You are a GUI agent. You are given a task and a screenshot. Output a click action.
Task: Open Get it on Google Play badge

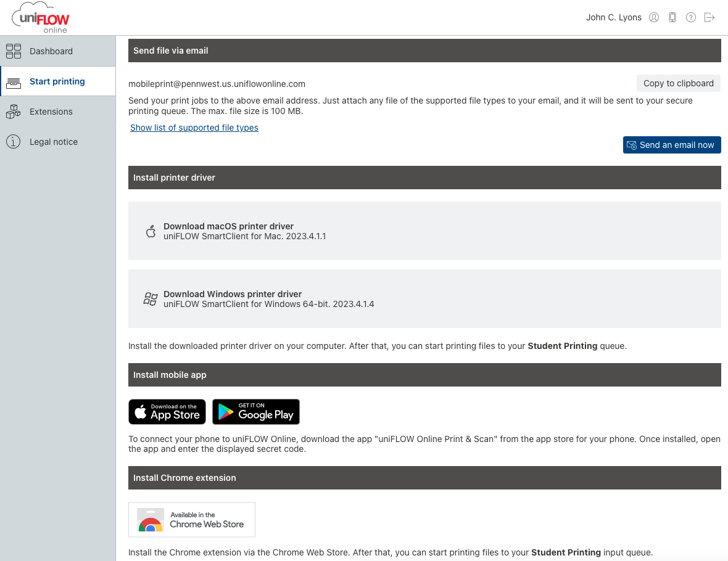(x=256, y=412)
